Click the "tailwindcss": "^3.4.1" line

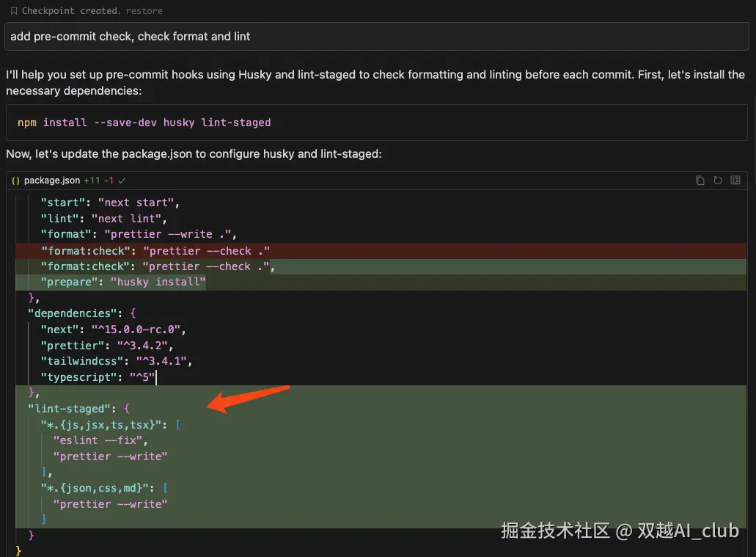click(116, 361)
